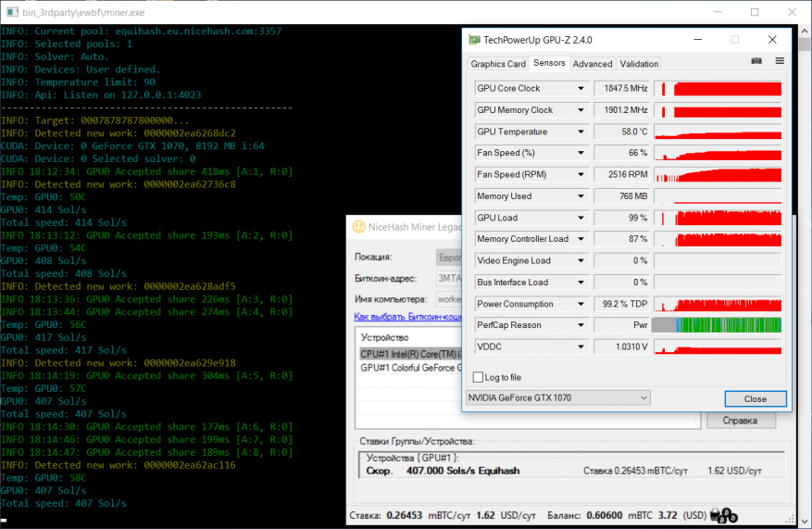Open the GPU Temperature sensor dropdown
Screen dimensions: 812x529
[x=581, y=132]
